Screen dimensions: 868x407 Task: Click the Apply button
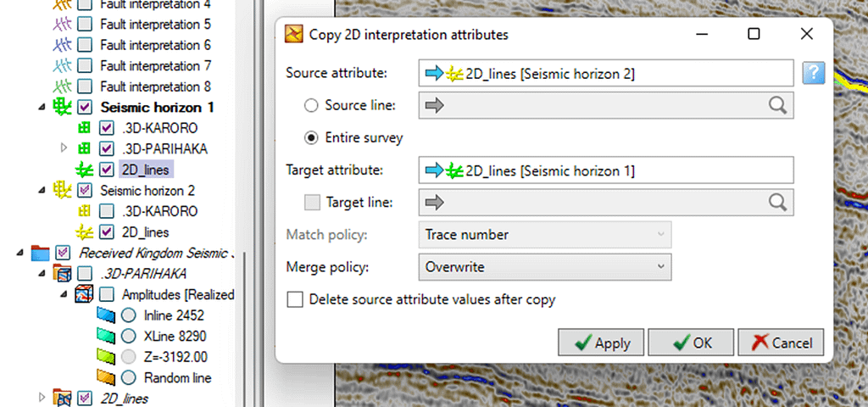coord(601,343)
